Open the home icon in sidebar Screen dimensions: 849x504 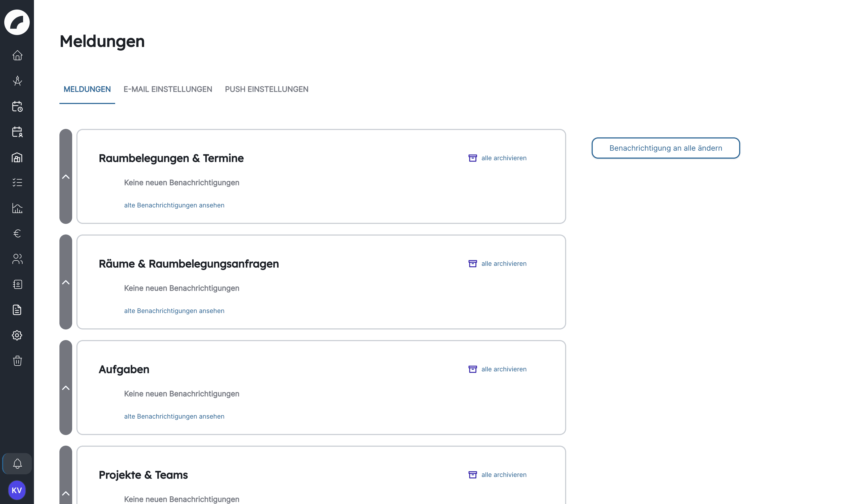click(x=17, y=55)
